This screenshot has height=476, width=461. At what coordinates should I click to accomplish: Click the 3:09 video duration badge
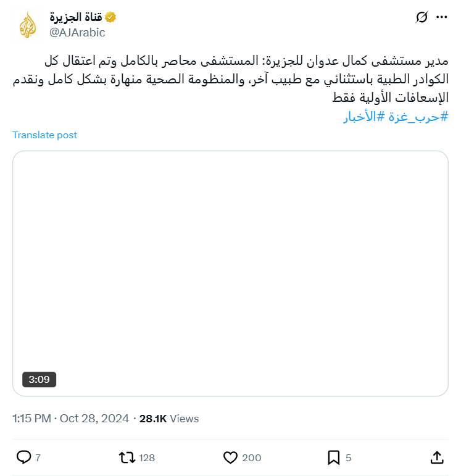[39, 379]
